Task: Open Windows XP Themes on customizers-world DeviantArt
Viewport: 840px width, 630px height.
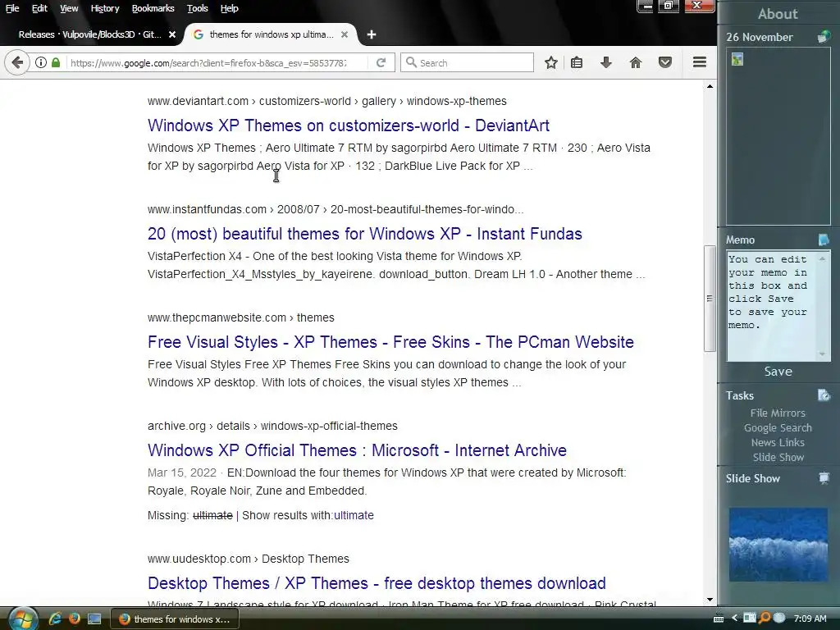Action: coord(348,126)
